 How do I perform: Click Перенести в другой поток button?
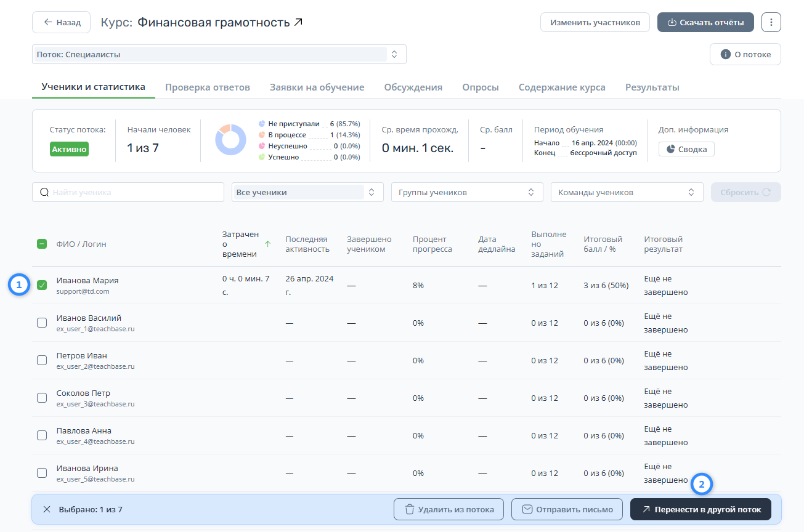(700, 509)
